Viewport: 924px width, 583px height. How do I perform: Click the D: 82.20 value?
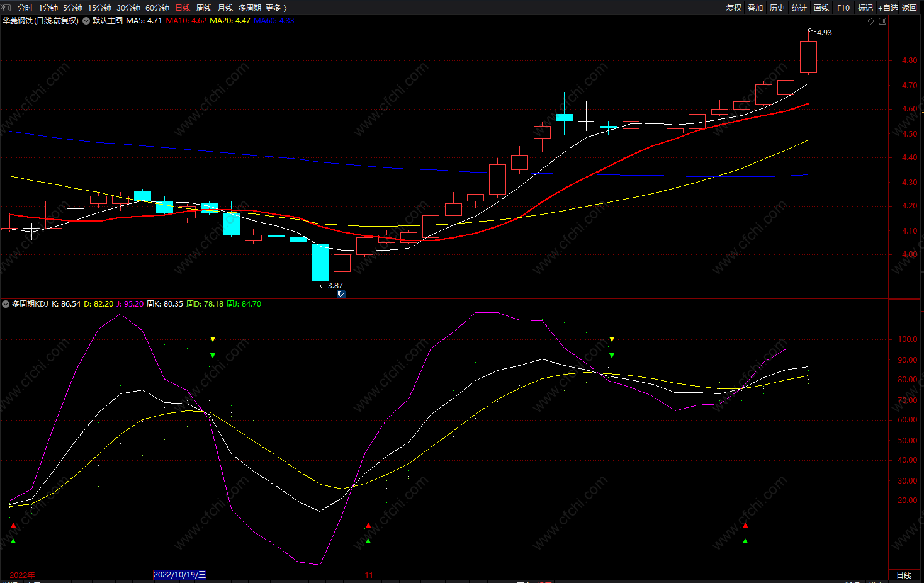tap(99, 304)
